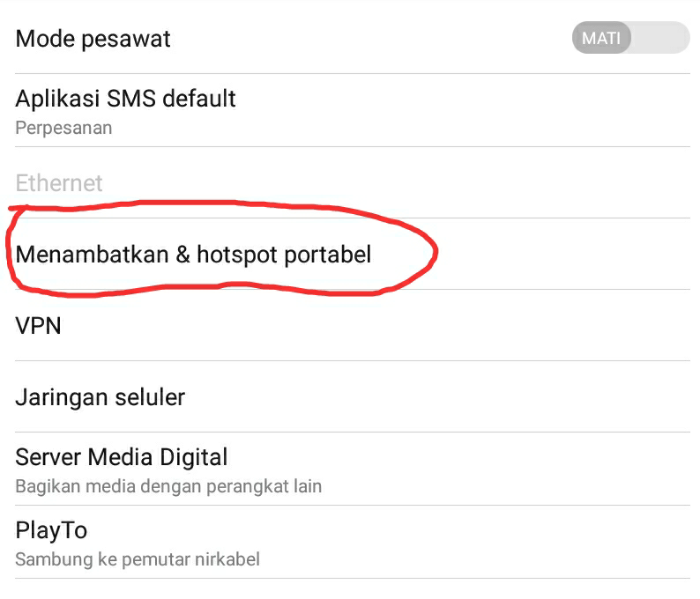Tap blank area of Jaringan seluler row
This screenshot has height=599, width=700.
click(437, 396)
